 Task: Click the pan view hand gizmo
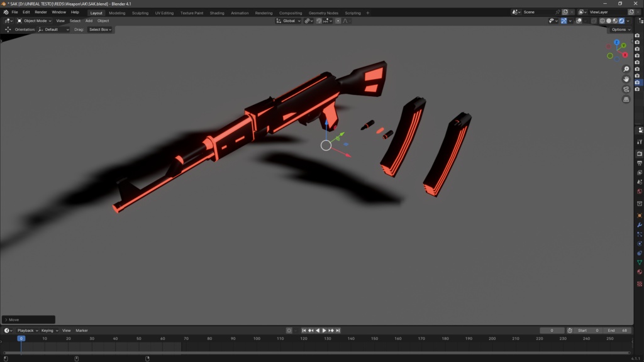tap(626, 79)
